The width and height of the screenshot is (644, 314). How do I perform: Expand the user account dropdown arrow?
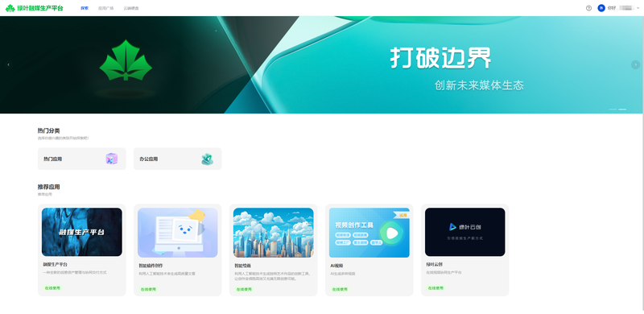pyautogui.click(x=638, y=8)
